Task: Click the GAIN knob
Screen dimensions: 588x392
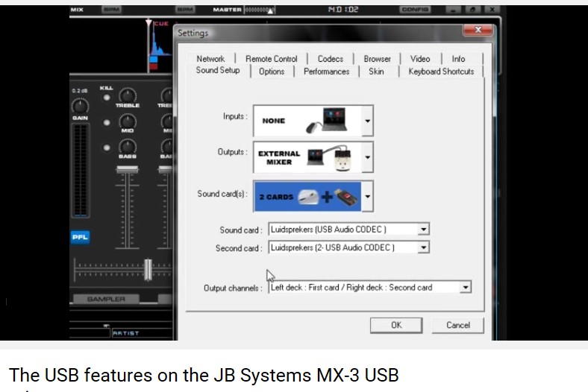Action: coord(81,107)
